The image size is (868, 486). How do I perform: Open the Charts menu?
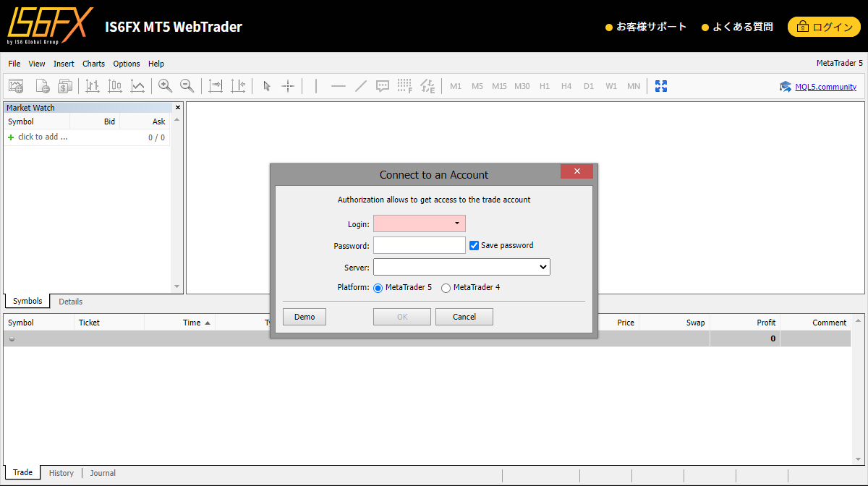(x=94, y=64)
